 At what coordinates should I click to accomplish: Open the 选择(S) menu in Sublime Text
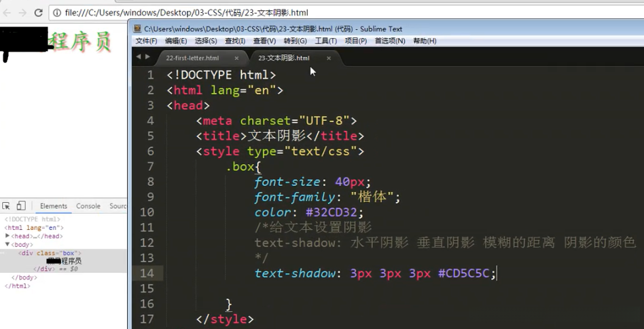tap(206, 41)
